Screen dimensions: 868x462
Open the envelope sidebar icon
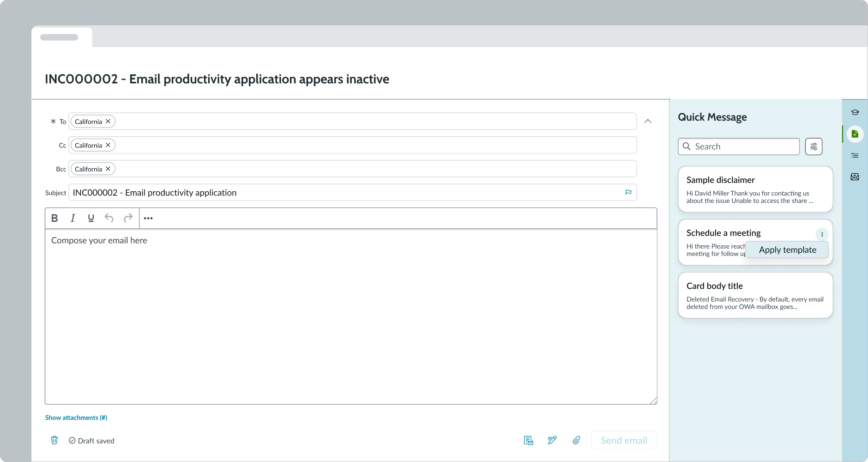855,177
